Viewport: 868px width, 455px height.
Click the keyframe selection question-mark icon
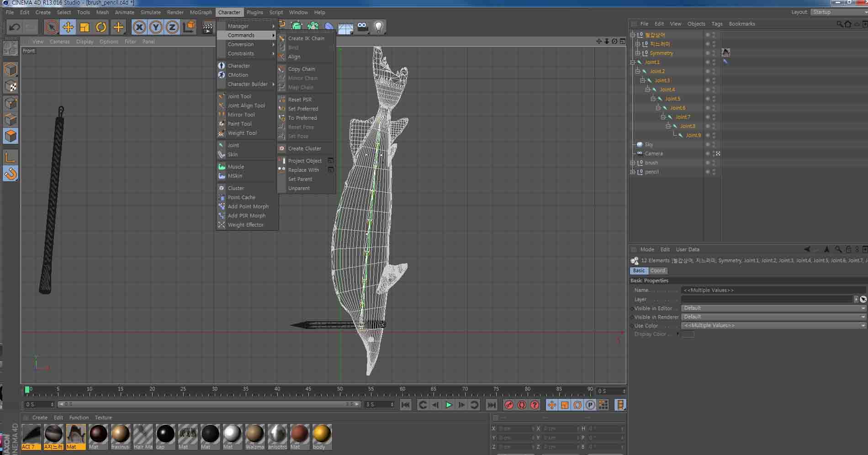tap(535, 405)
